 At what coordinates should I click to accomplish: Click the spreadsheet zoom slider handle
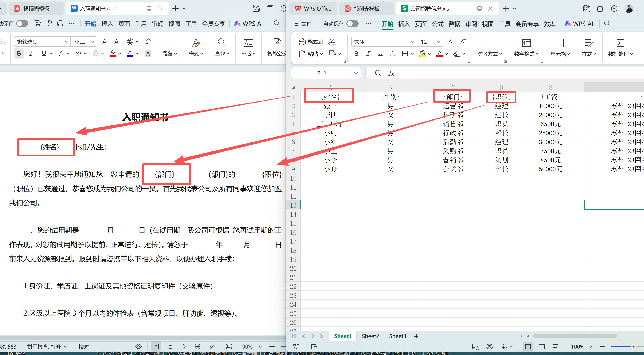(x=633, y=347)
